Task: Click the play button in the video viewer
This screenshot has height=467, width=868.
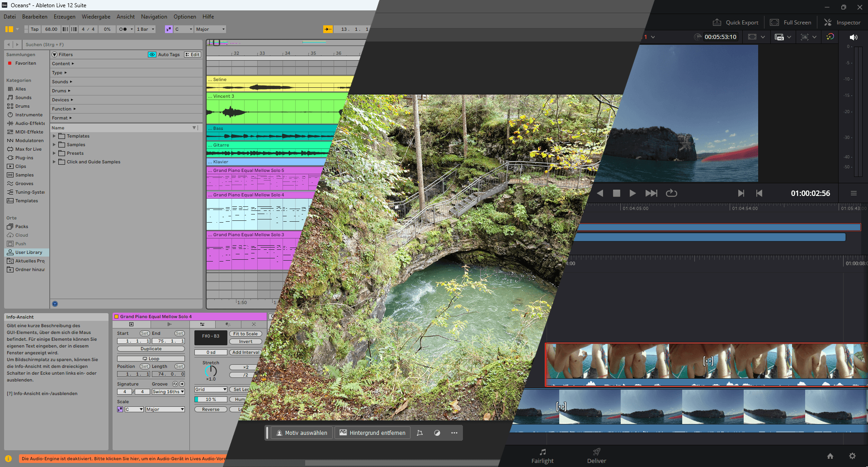Action: [632, 193]
